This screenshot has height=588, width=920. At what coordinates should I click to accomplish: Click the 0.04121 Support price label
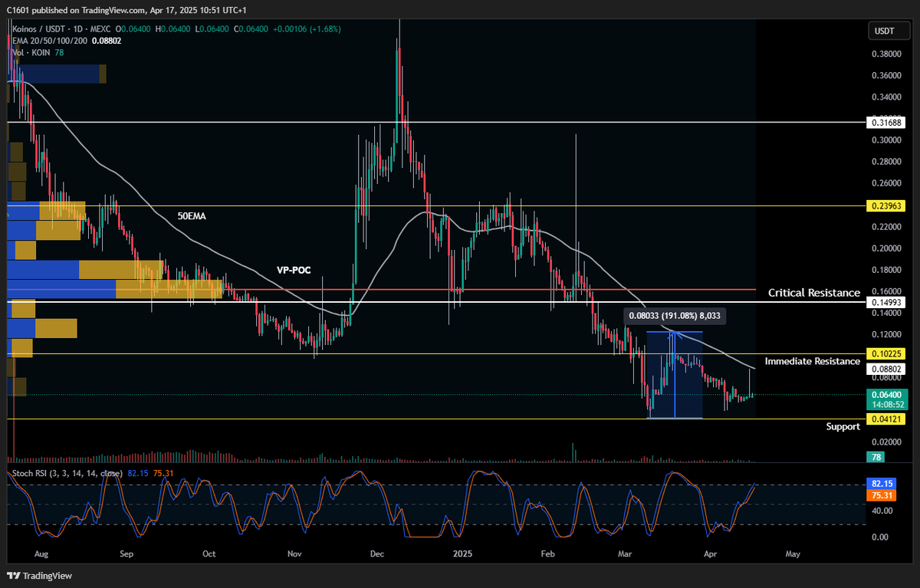tap(889, 419)
